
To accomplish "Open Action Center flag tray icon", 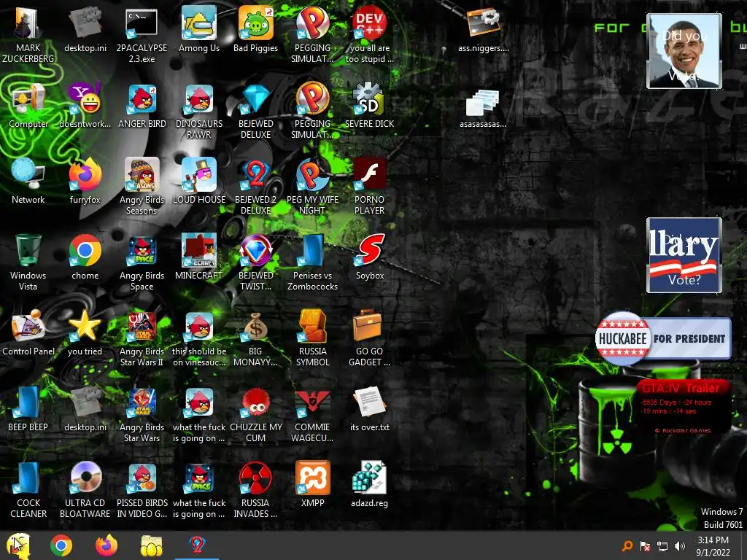I will coord(645,545).
